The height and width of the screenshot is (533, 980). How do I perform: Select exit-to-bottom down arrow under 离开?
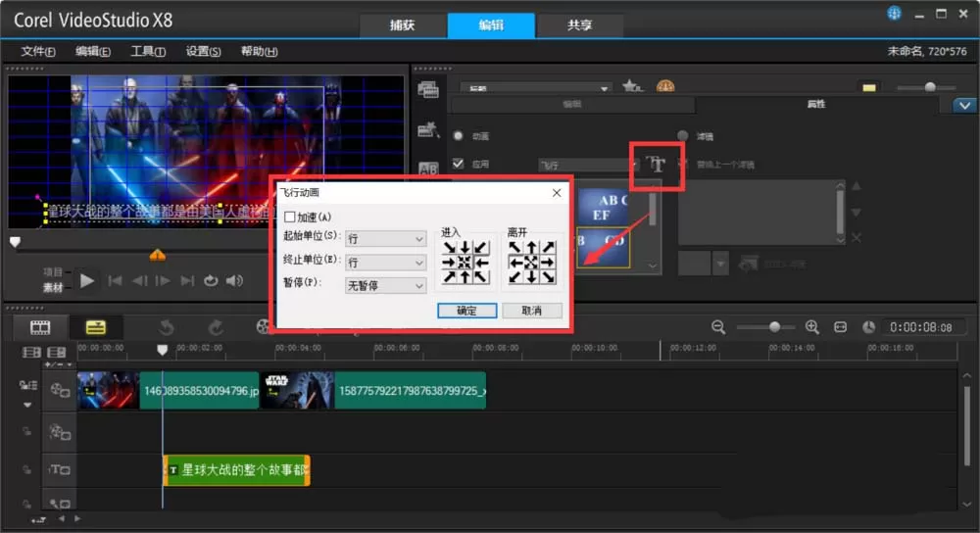(x=530, y=277)
